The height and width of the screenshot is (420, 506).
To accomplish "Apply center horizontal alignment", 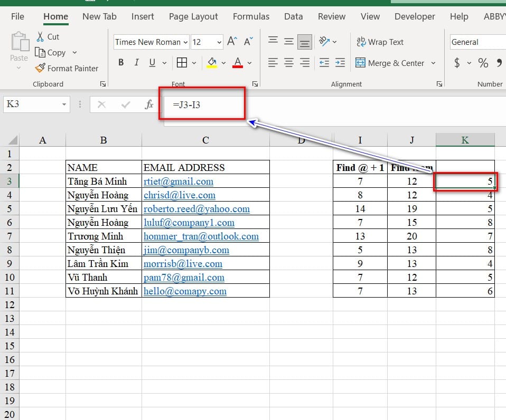I will click(289, 63).
